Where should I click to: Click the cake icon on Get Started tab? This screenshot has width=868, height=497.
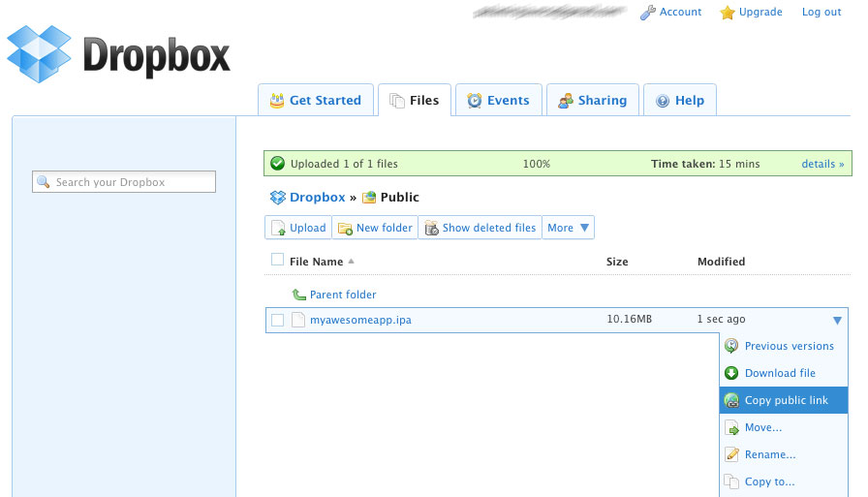(x=277, y=100)
